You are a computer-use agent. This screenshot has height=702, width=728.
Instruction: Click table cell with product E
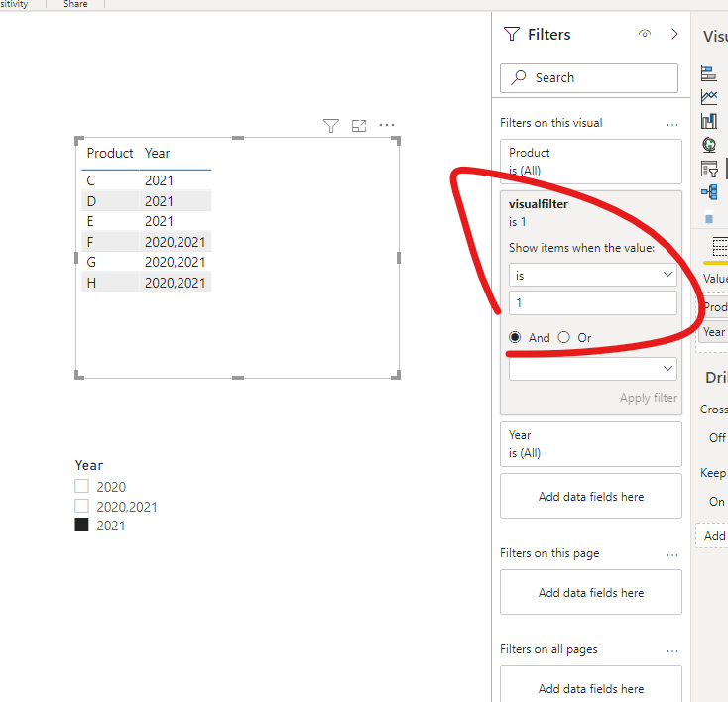click(x=110, y=221)
